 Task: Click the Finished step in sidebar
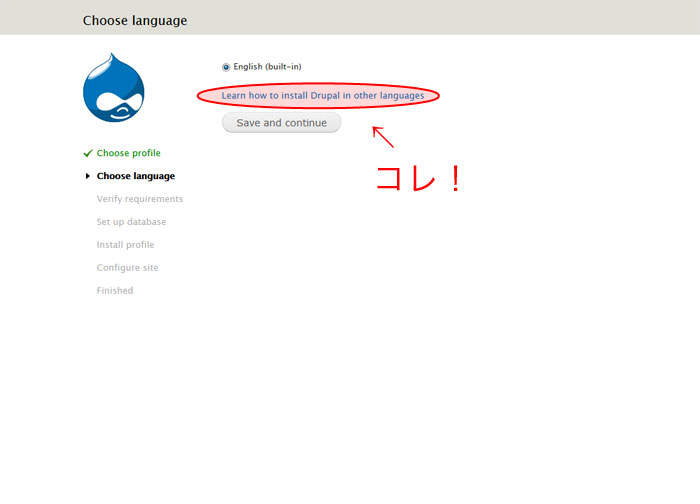click(114, 291)
